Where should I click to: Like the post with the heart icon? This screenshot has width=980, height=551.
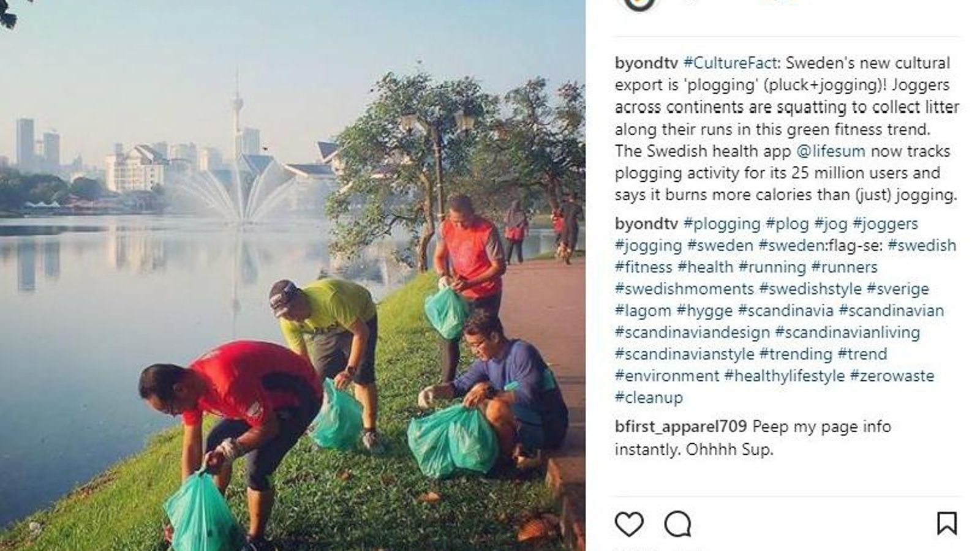click(629, 525)
